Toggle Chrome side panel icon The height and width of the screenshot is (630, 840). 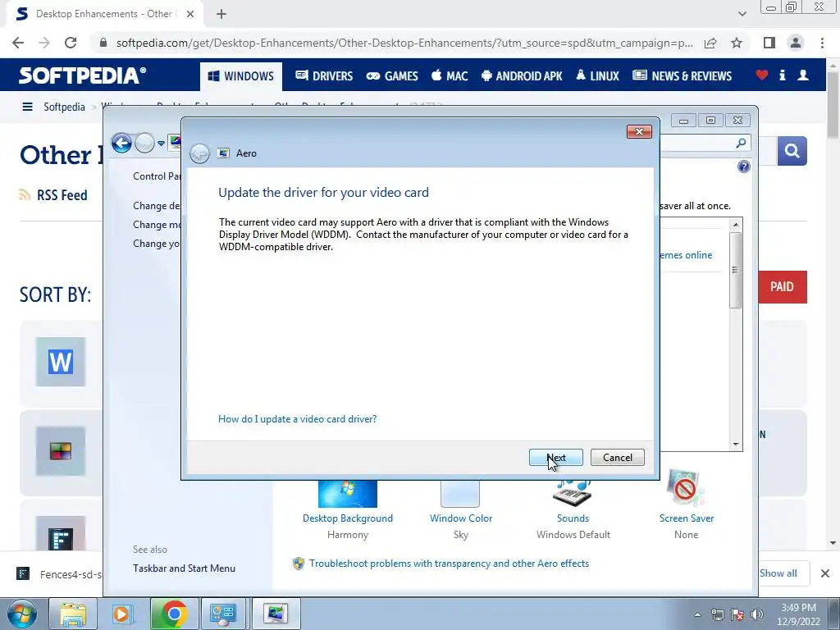769,43
